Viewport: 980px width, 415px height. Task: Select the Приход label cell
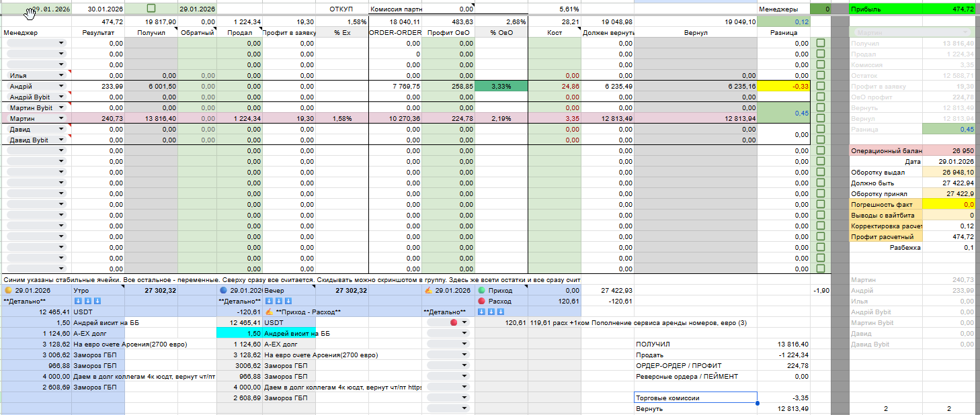click(501, 291)
